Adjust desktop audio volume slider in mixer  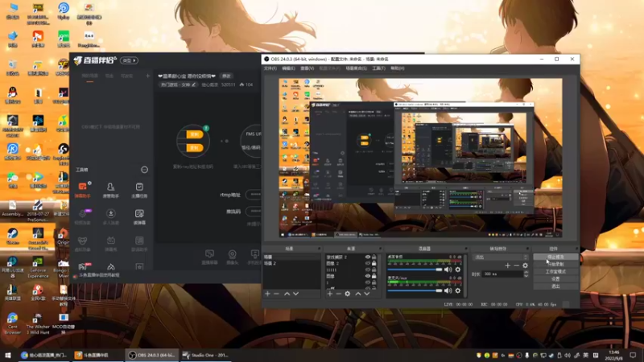[x=415, y=269]
